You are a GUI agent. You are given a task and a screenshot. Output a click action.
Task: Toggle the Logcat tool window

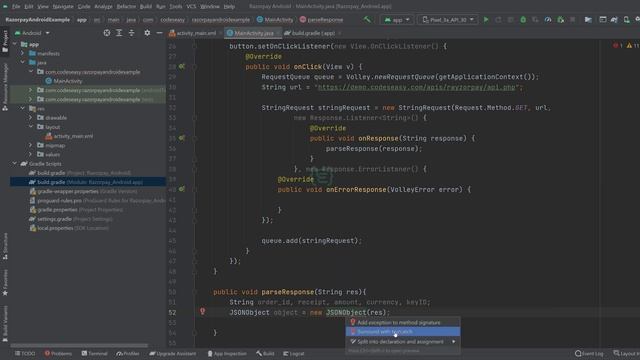pos(294,353)
